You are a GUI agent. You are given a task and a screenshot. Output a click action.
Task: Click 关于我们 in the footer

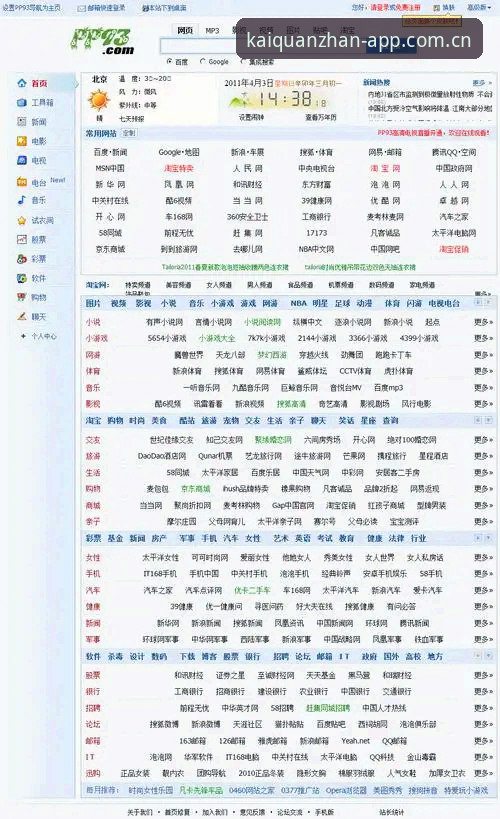coord(139,812)
